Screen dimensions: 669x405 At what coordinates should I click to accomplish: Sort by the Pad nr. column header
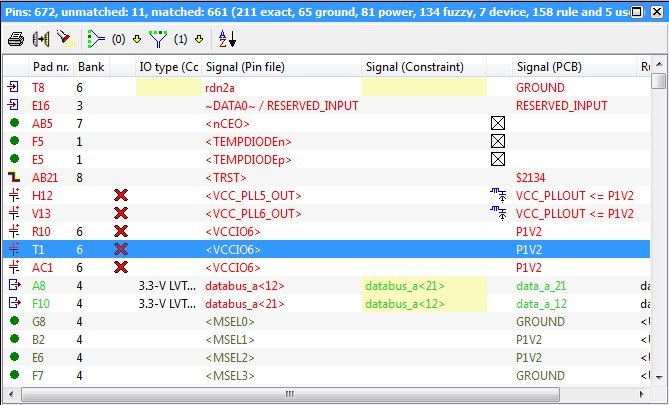50,67
